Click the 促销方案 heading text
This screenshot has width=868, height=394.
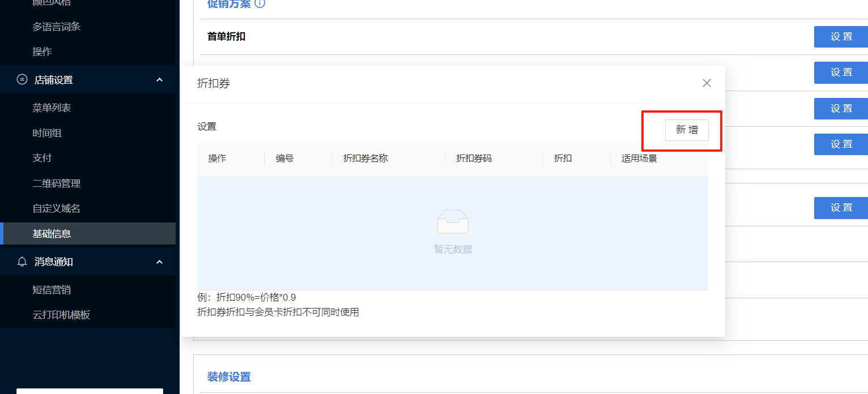pos(229,3)
